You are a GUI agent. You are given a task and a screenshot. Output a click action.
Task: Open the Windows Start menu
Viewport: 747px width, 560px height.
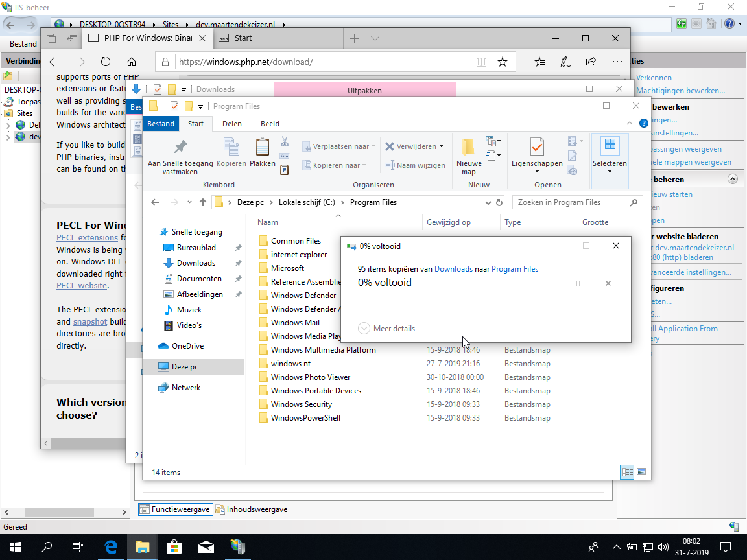tap(15, 546)
